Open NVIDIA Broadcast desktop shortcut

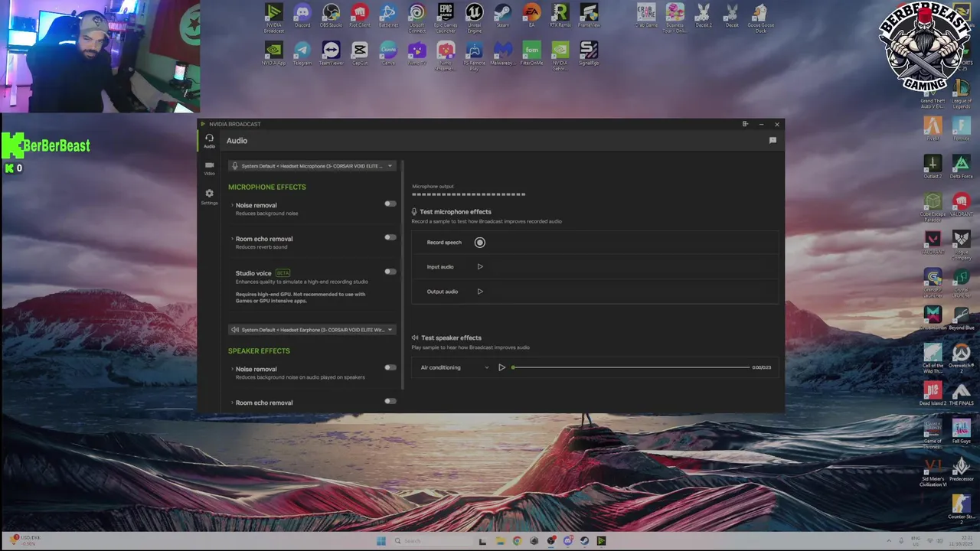273,17
